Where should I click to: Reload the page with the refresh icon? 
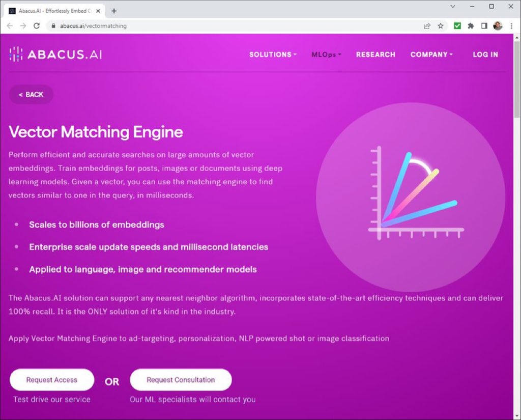click(37, 26)
